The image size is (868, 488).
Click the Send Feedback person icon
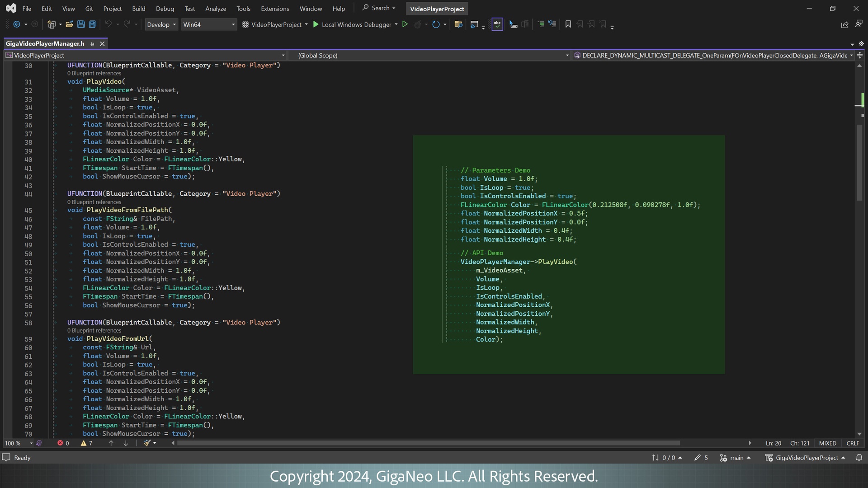point(859,24)
